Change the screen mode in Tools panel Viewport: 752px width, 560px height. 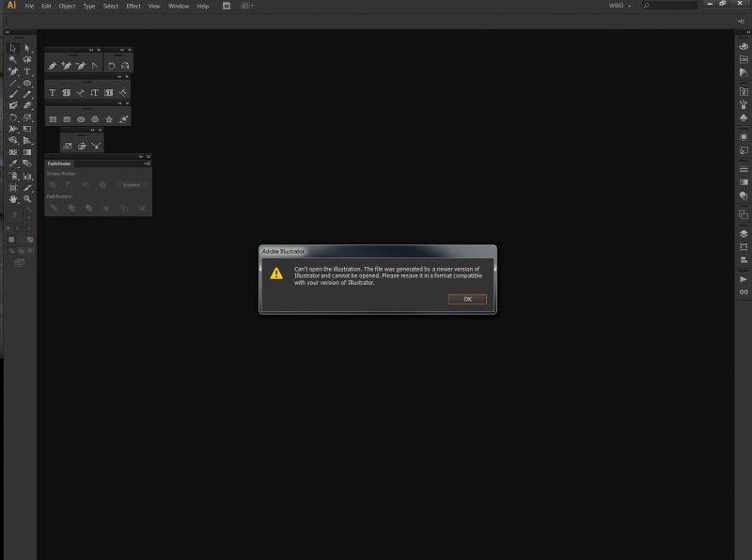(19, 263)
